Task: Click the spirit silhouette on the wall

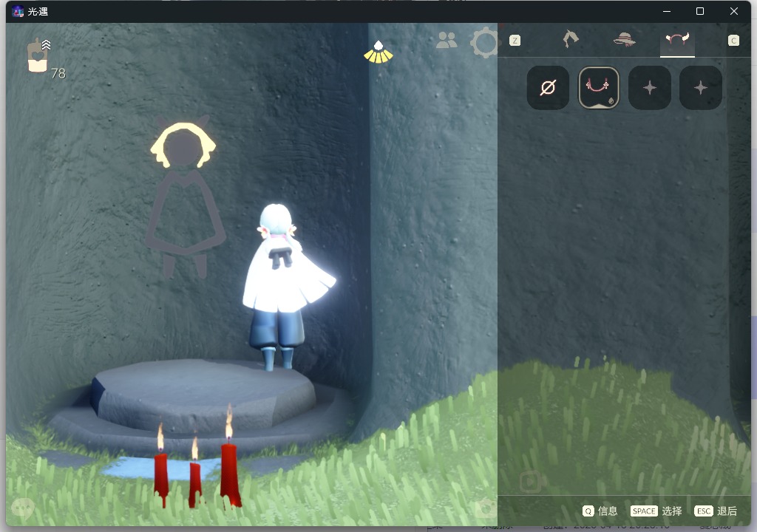Action: 183,197
